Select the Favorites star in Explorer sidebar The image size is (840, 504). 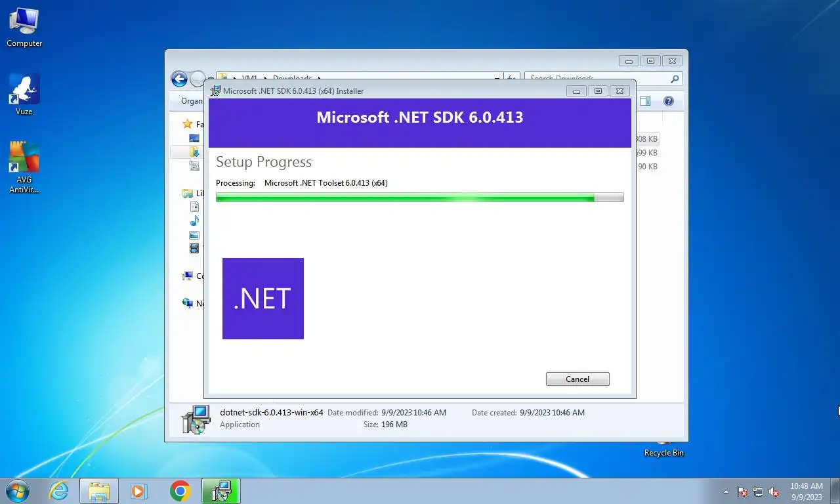coord(188,124)
